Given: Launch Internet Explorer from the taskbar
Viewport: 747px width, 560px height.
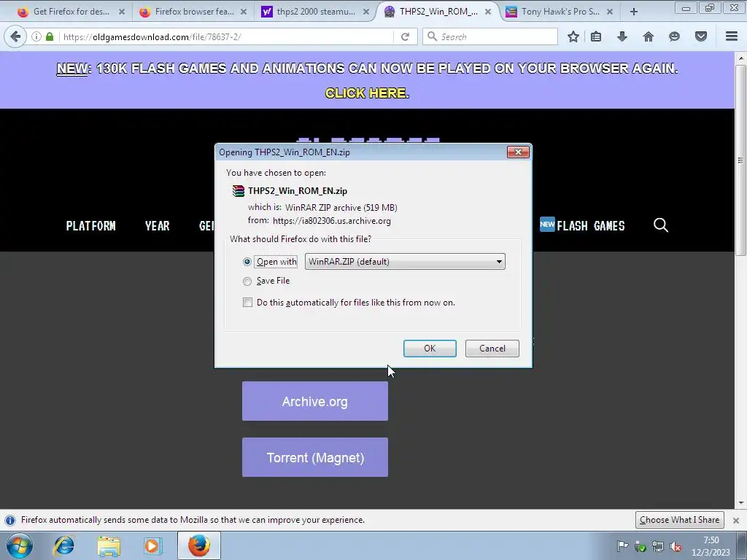Looking at the screenshot, I should click(x=64, y=545).
